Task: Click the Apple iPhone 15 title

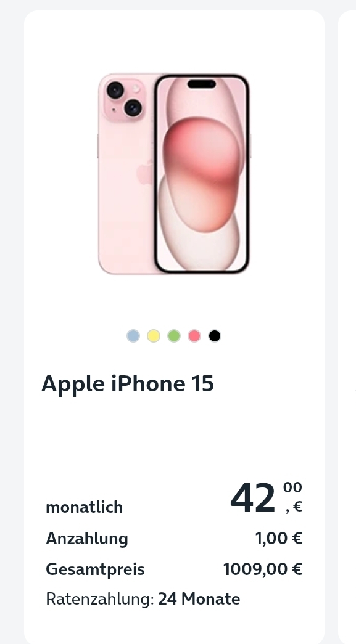Action: tap(128, 383)
